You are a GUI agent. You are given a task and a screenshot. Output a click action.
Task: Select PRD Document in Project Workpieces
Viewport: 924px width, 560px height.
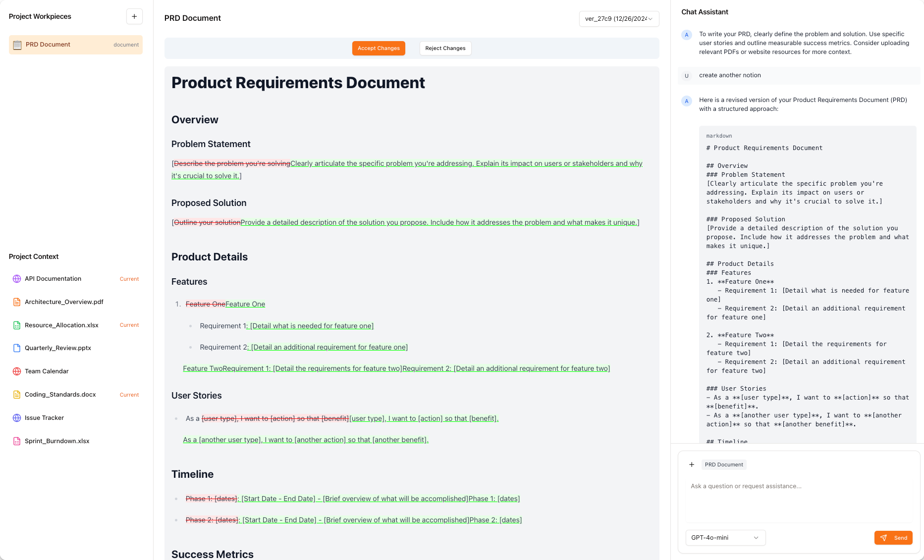tap(48, 45)
